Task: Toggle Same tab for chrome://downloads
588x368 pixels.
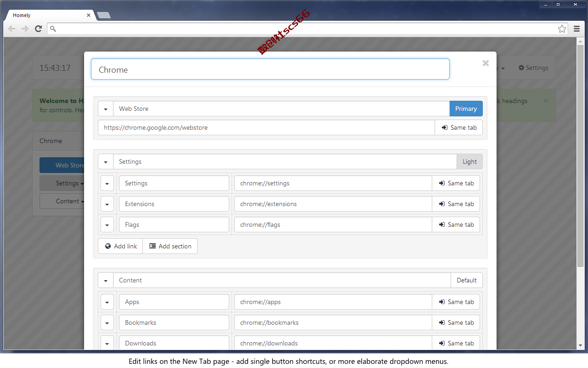Action: (x=456, y=343)
